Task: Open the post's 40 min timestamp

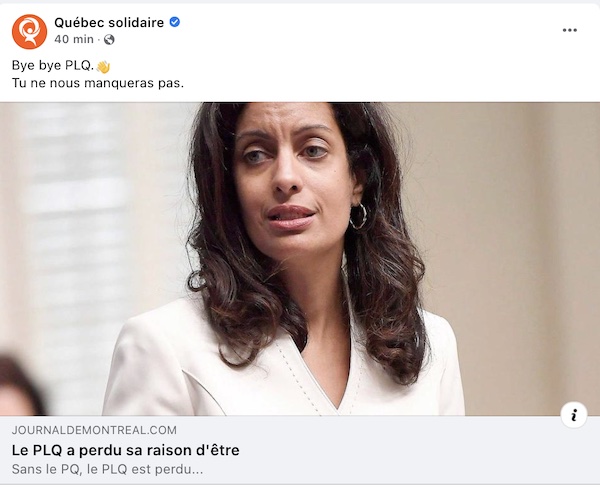Action: click(74, 39)
